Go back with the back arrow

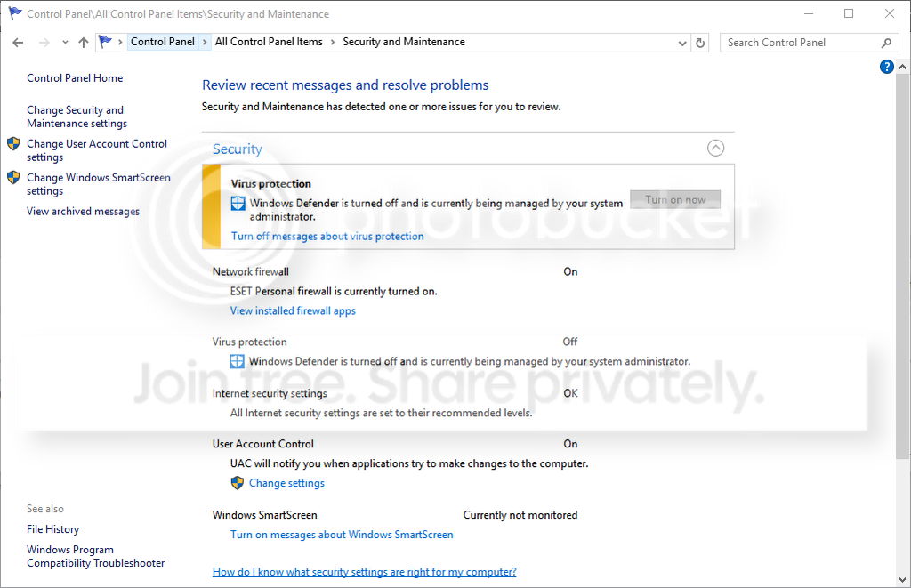(18, 43)
